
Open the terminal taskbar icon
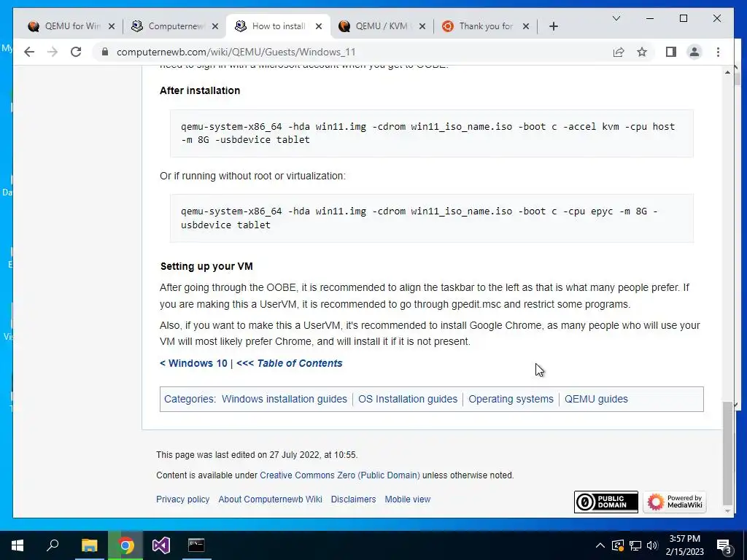click(196, 545)
